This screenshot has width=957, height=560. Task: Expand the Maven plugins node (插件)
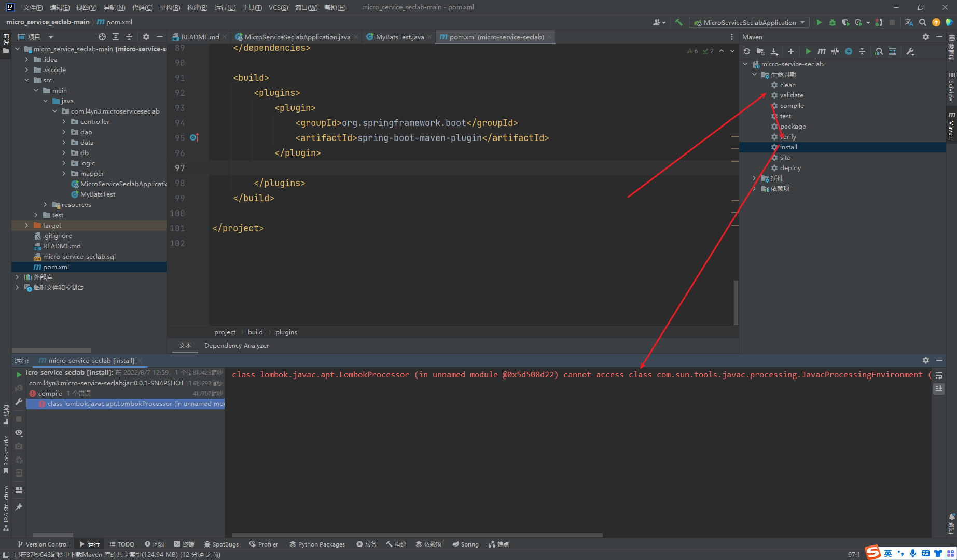[755, 178]
